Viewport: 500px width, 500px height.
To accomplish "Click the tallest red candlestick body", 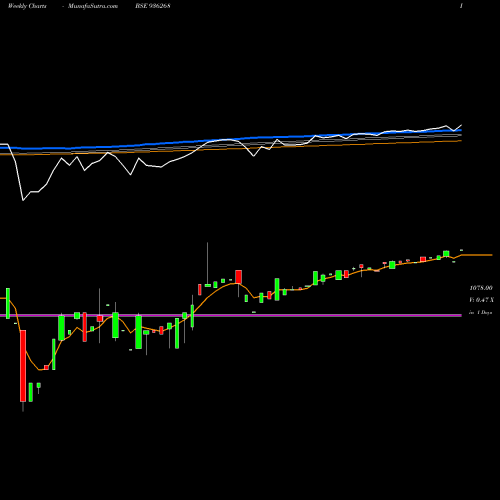I will coord(23,366).
